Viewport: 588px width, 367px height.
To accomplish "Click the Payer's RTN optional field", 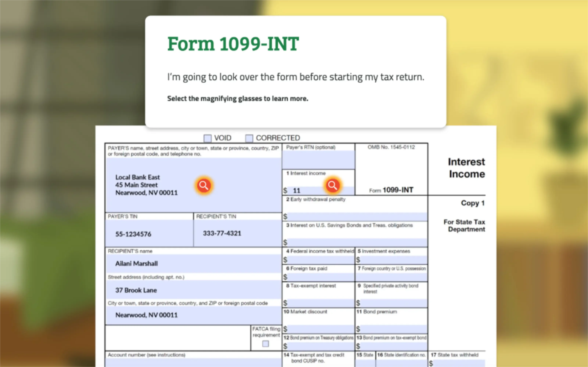I will (318, 159).
